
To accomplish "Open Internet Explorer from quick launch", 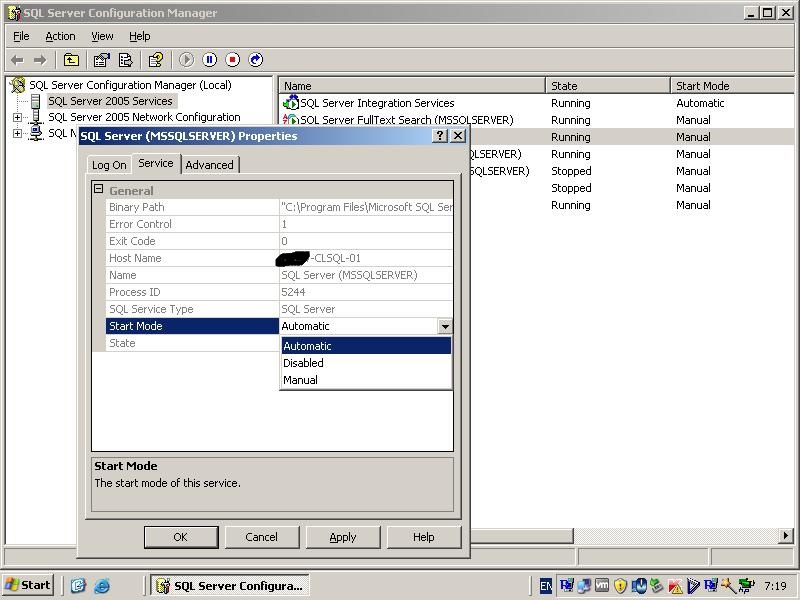I will [x=102, y=585].
